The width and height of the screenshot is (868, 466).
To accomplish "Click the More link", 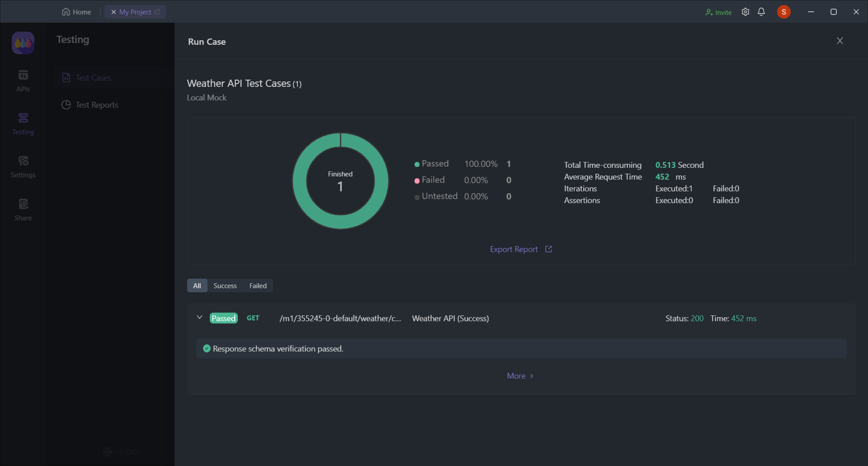I will tap(520, 376).
